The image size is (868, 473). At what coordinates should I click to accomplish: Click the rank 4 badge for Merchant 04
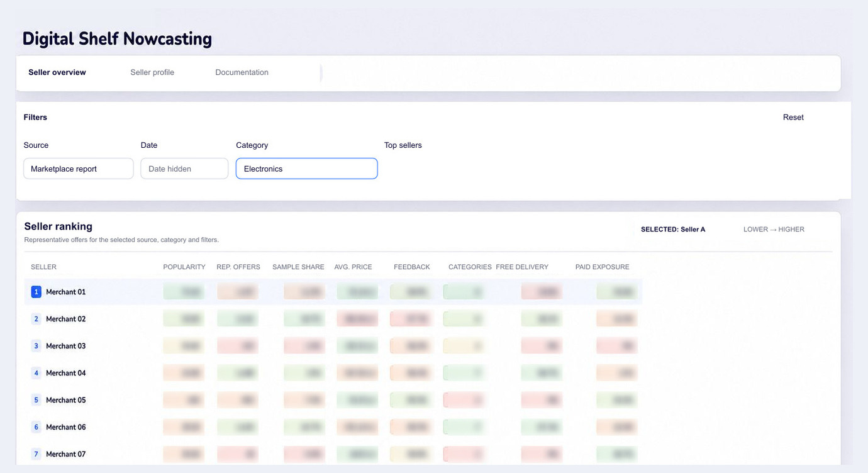point(36,373)
